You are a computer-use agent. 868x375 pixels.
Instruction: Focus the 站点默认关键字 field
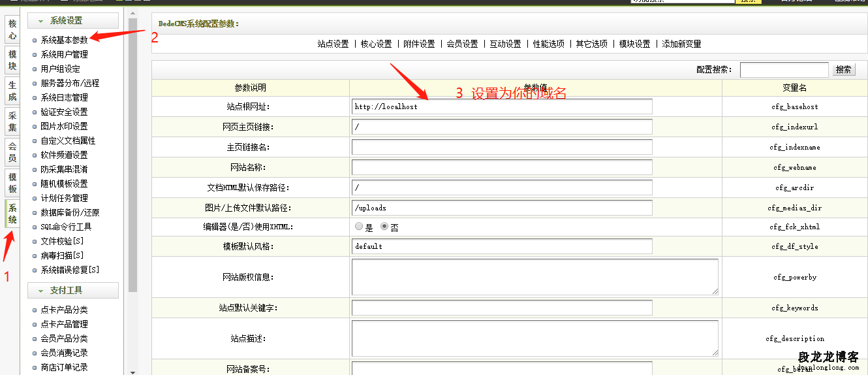tap(502, 308)
